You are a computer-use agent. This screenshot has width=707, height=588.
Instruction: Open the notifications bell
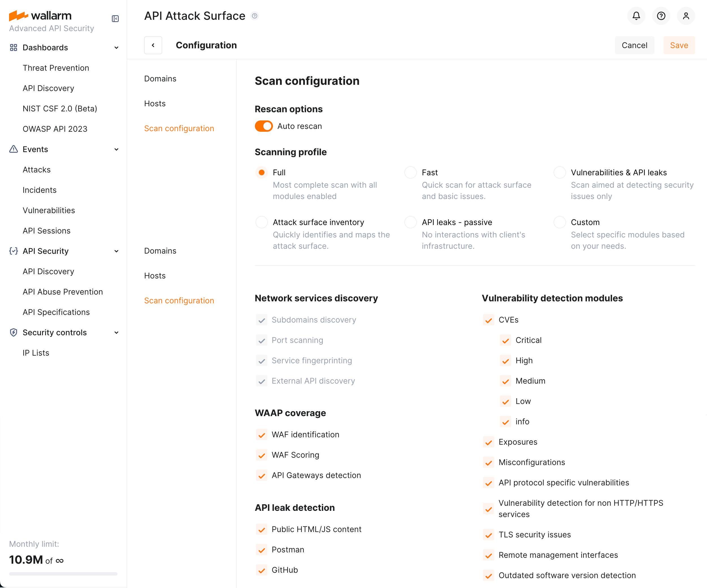pos(636,16)
